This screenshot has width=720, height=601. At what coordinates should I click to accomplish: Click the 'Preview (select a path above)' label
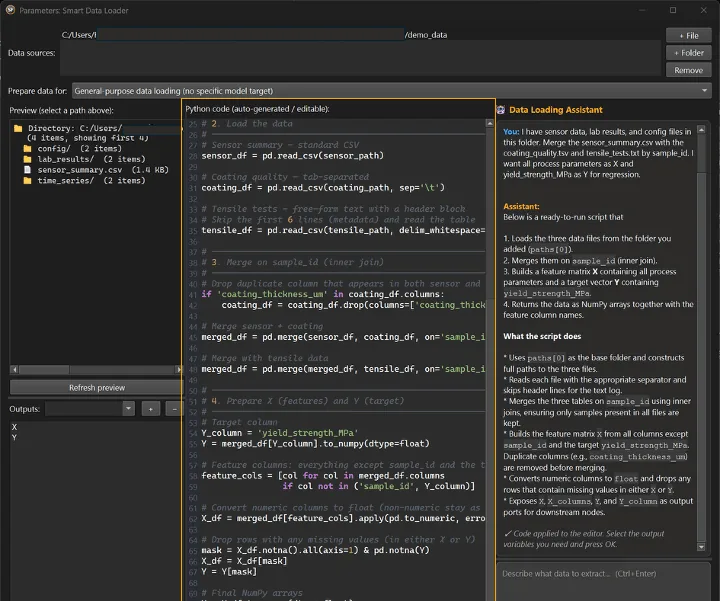[61, 110]
